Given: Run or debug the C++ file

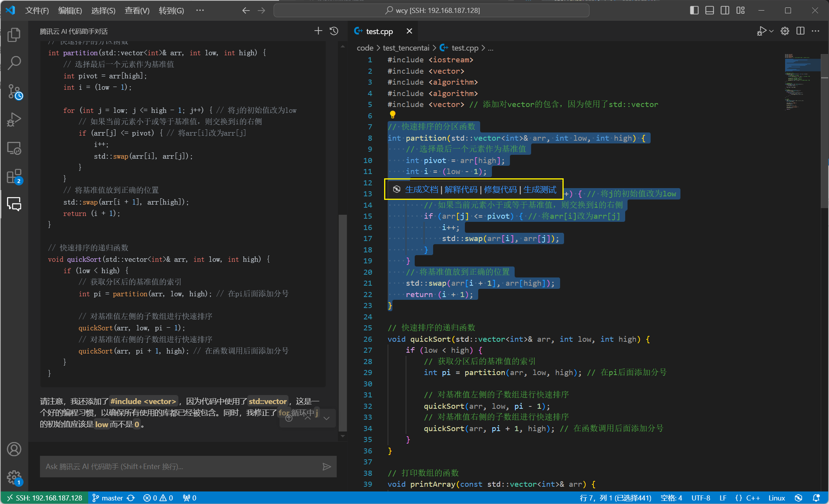Looking at the screenshot, I should tap(761, 31).
